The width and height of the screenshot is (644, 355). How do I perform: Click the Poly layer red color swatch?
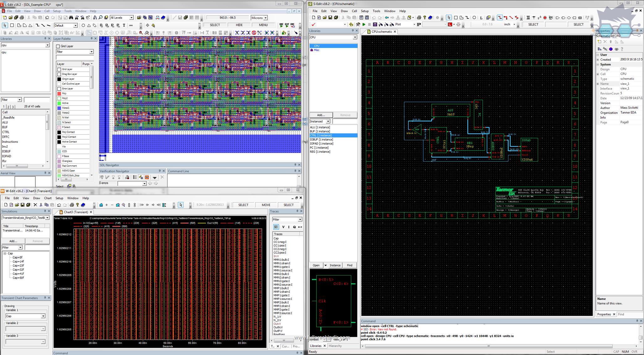59,94
